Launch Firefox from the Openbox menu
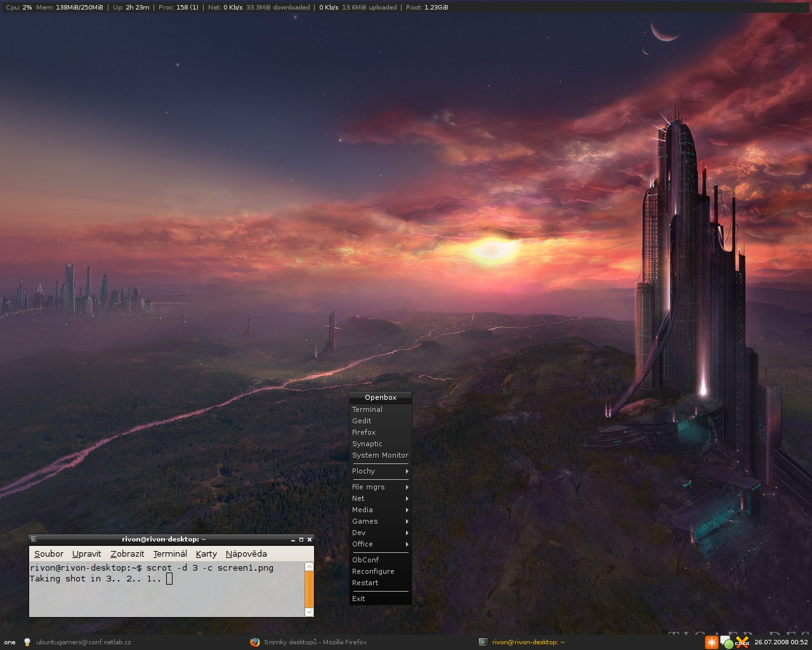Viewport: 812px width, 650px height. (381, 432)
